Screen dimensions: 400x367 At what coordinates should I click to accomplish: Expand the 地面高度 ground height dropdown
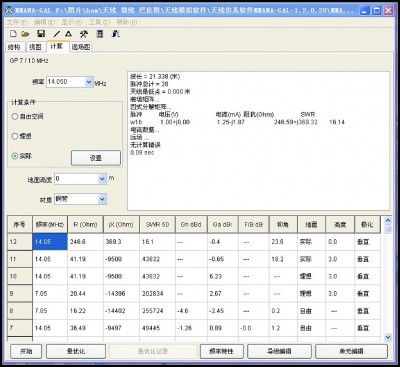click(x=102, y=179)
